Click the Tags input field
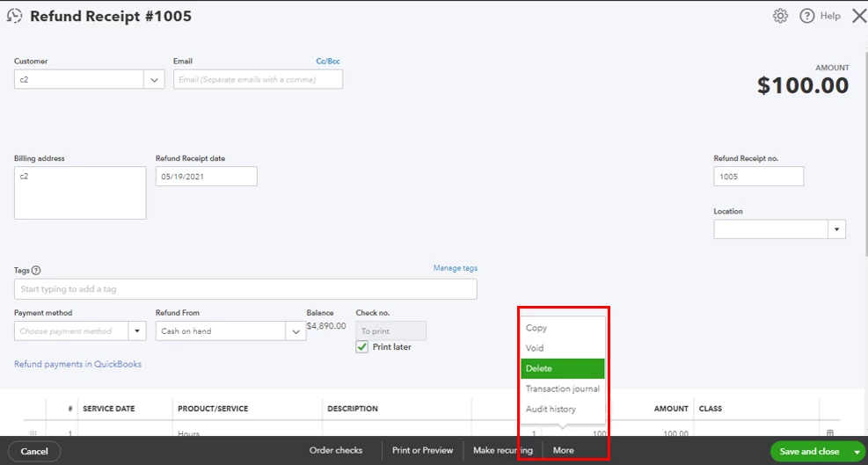 click(x=245, y=289)
